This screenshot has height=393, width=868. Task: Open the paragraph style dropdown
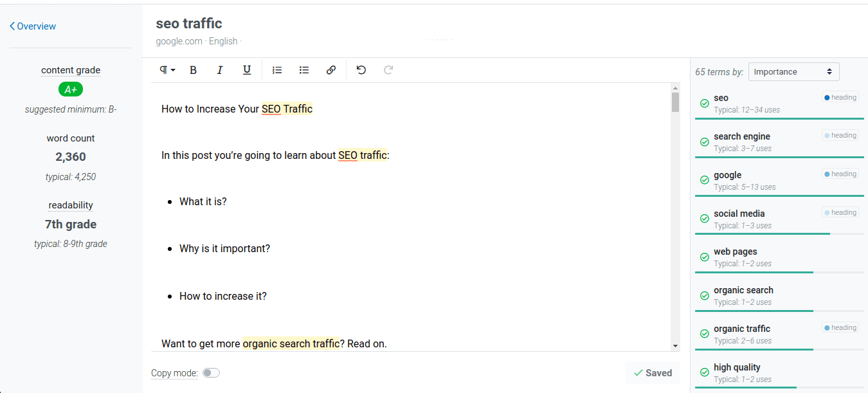[167, 69]
